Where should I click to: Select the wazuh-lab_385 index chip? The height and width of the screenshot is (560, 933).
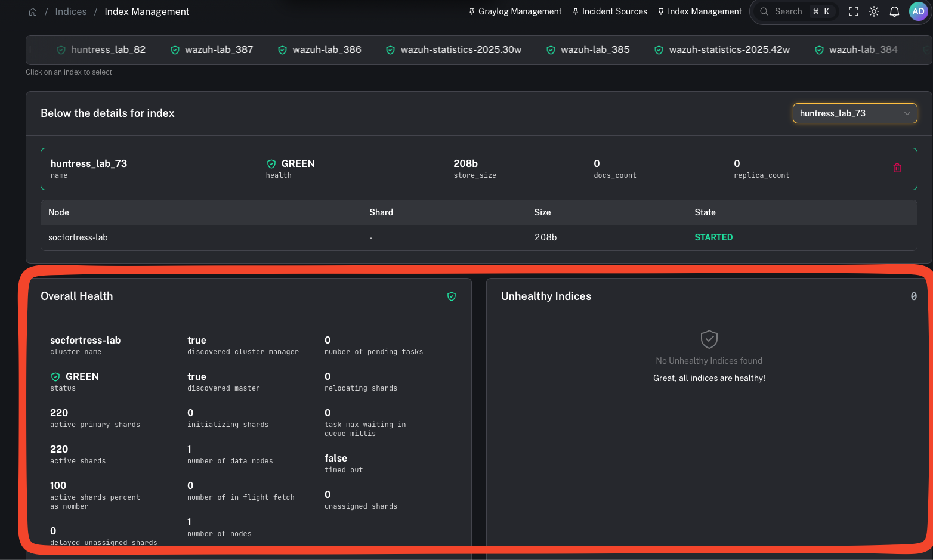[x=588, y=50]
